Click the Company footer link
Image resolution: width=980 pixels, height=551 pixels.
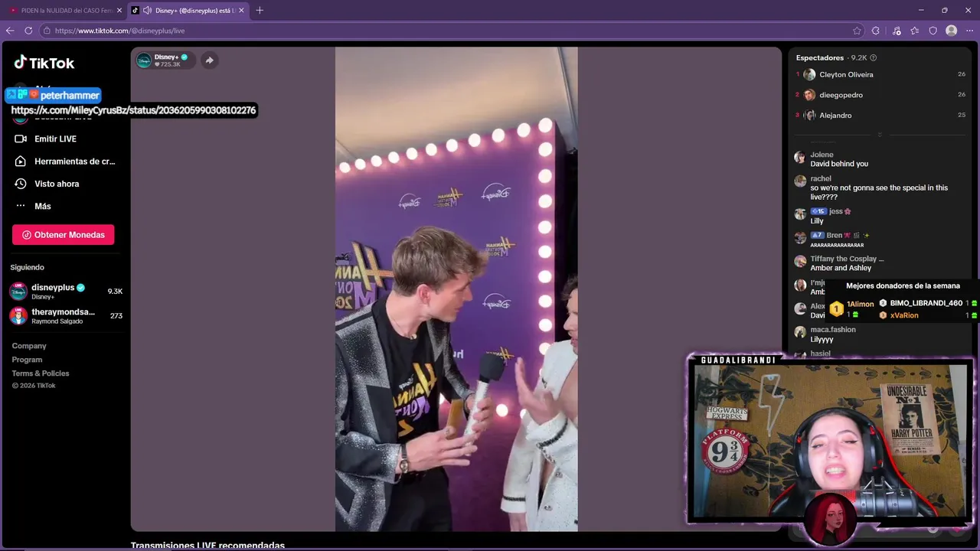[x=29, y=346]
